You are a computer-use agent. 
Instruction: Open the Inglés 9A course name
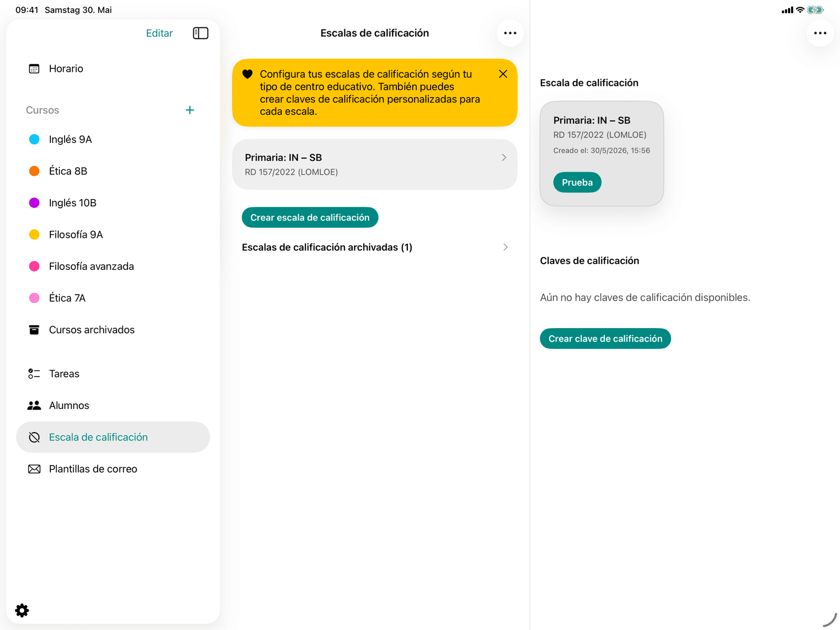[70, 139]
